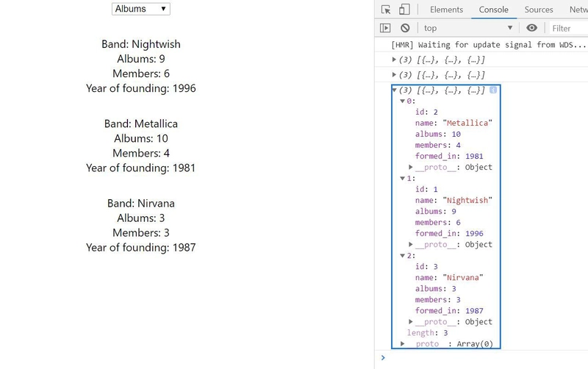Open the Albums sort dropdown
588x369 pixels.
[x=141, y=9]
